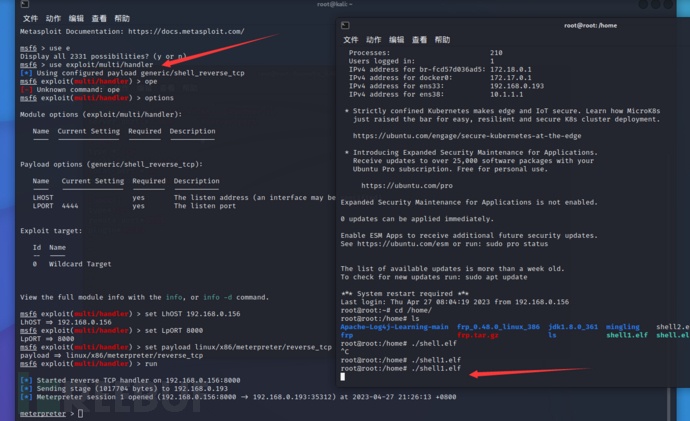Click 'Meterpreter session 1 opened' line

pos(238,397)
